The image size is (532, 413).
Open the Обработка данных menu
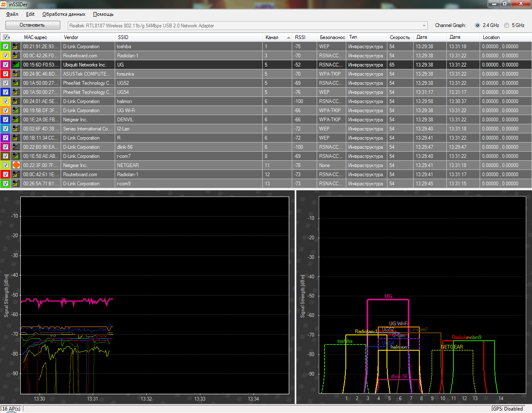(64, 14)
